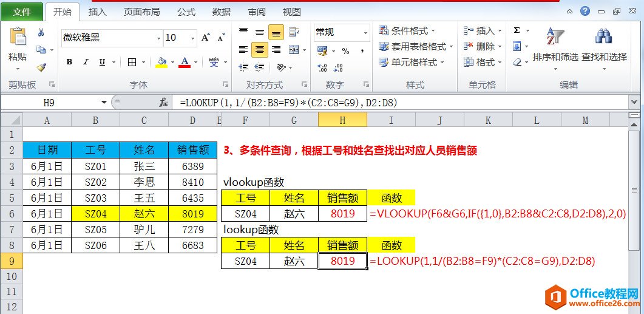Open 单元格样式 dropdown
Screen dimensions: 644x314
click(x=411, y=62)
